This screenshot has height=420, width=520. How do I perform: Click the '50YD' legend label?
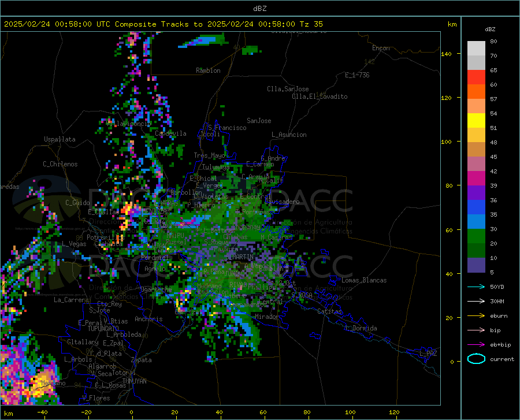pos(497,287)
